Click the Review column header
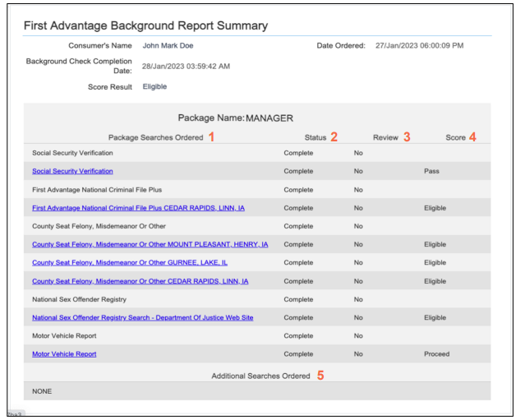This screenshot has height=420, width=516. pyautogui.click(x=385, y=137)
